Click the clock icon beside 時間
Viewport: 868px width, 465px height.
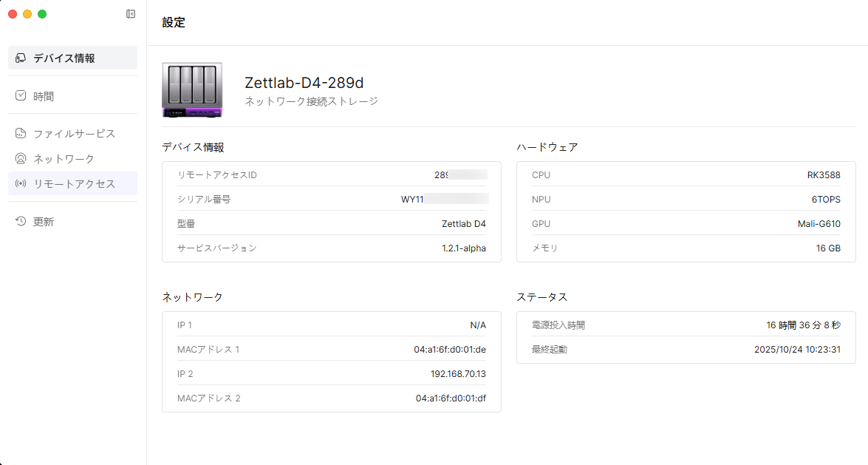[x=21, y=96]
